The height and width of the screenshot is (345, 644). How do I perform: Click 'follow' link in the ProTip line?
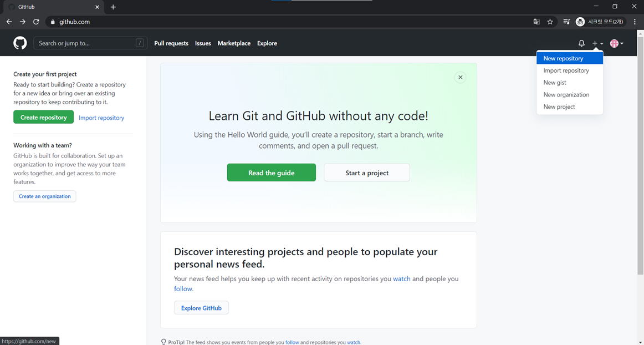(292, 342)
